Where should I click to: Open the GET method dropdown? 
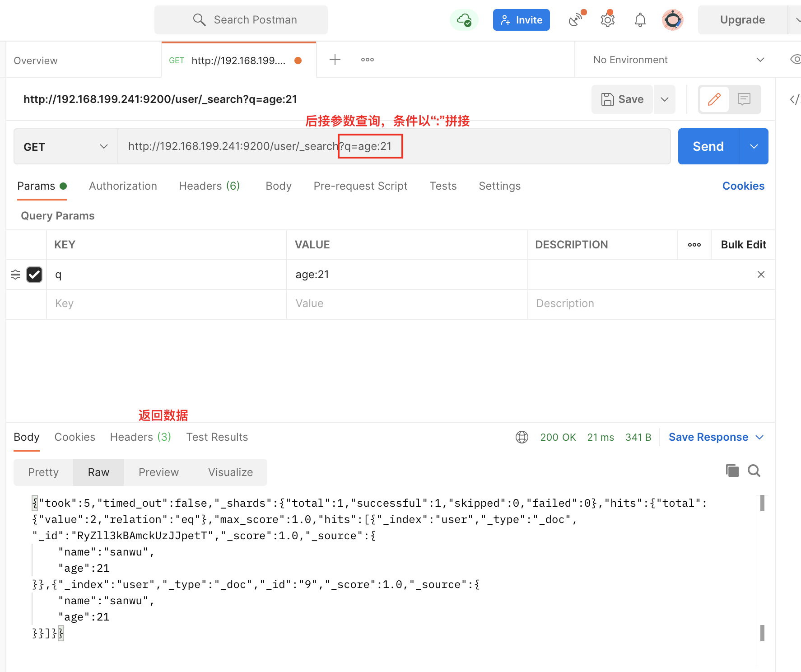tap(66, 147)
